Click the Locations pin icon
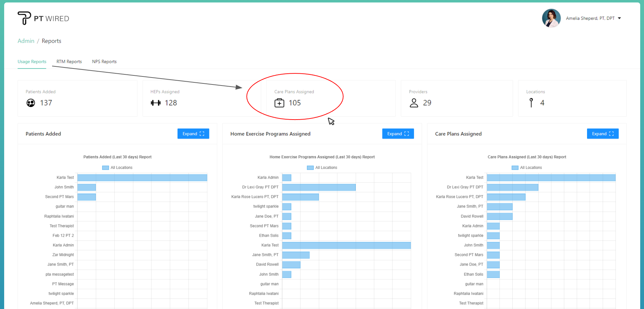 pyautogui.click(x=531, y=103)
